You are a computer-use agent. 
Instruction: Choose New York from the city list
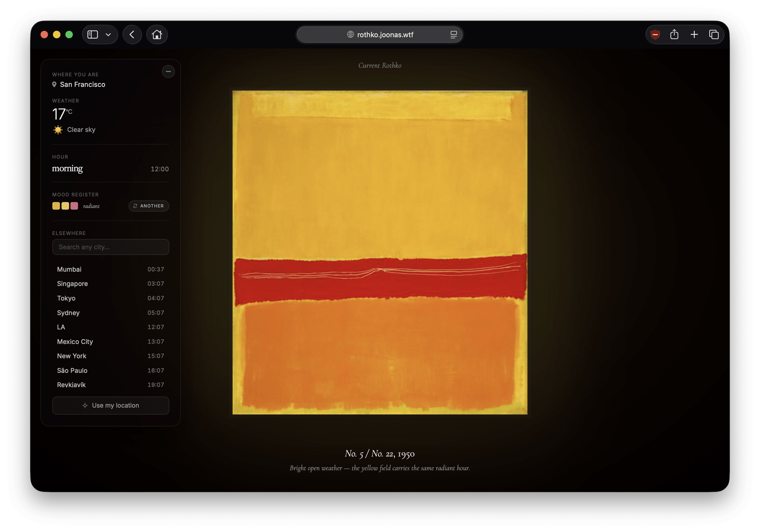pyautogui.click(x=111, y=356)
